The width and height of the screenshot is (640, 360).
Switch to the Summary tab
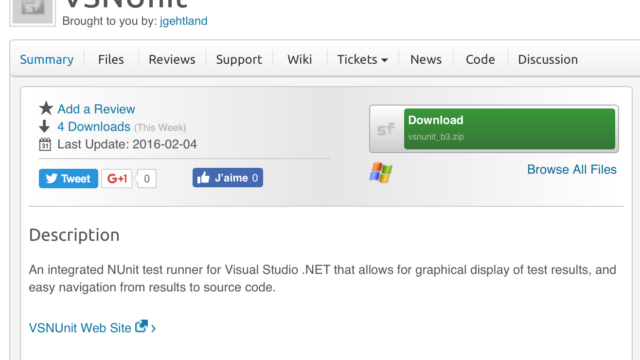point(47,60)
